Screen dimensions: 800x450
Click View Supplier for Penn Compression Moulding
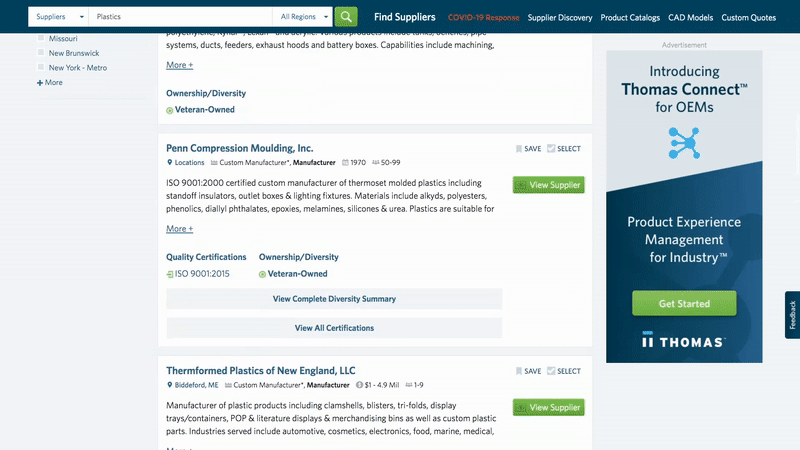pos(548,185)
